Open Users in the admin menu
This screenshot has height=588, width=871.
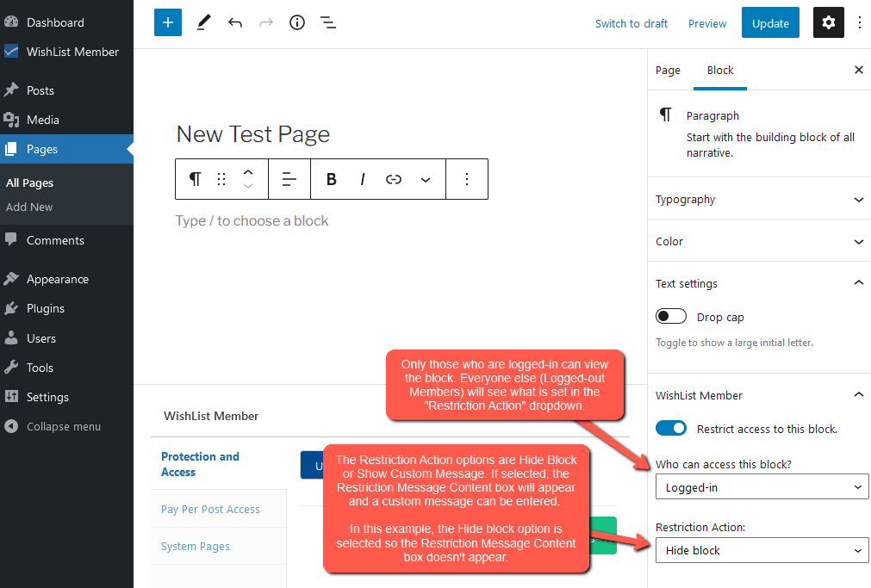[x=66, y=338]
